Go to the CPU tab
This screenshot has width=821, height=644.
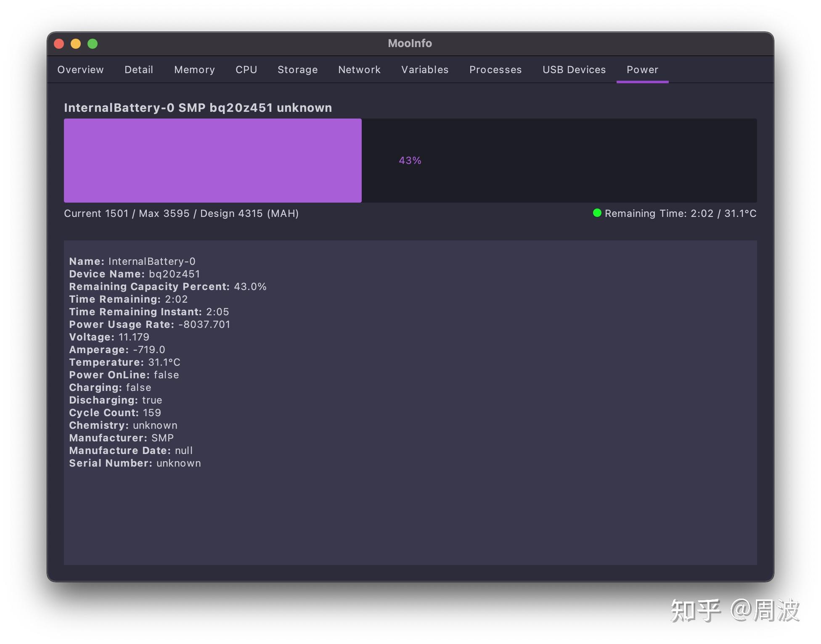coord(246,70)
